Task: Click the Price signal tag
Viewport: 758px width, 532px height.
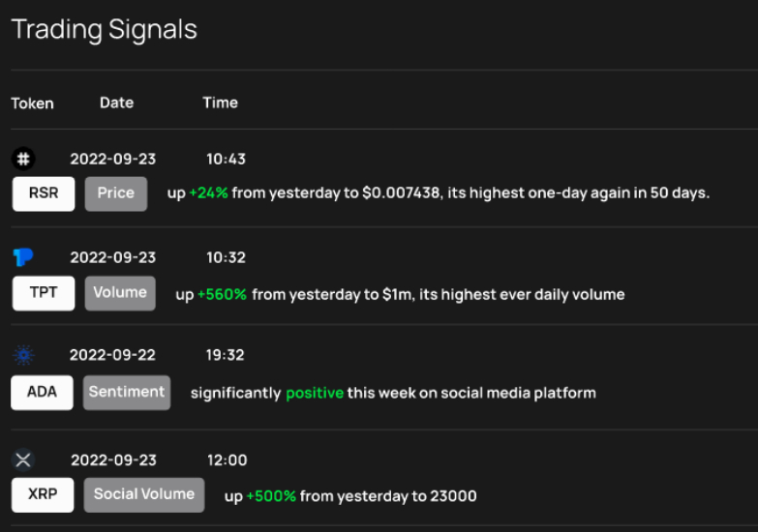Action: (x=116, y=193)
